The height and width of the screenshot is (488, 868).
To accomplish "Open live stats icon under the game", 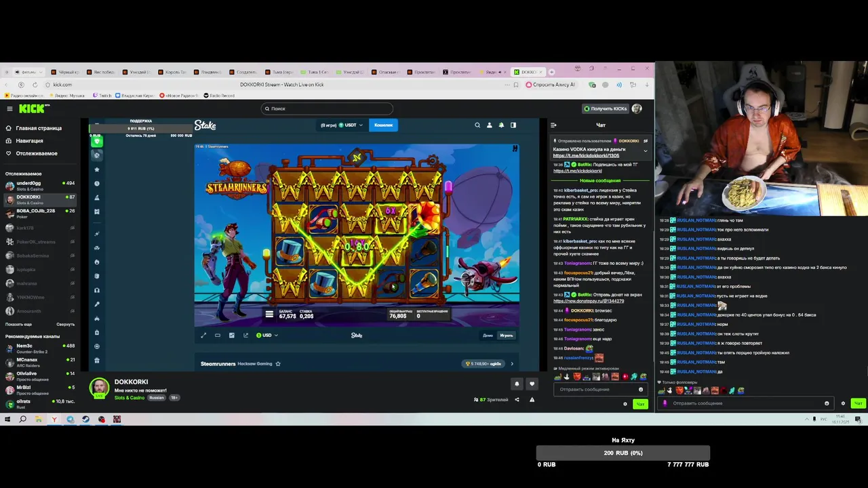I will 232,335.
